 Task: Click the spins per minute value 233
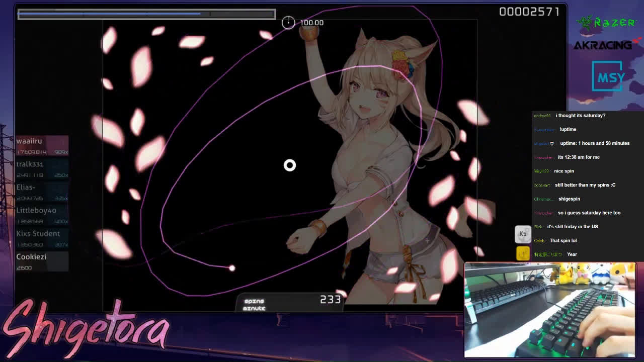click(x=331, y=299)
